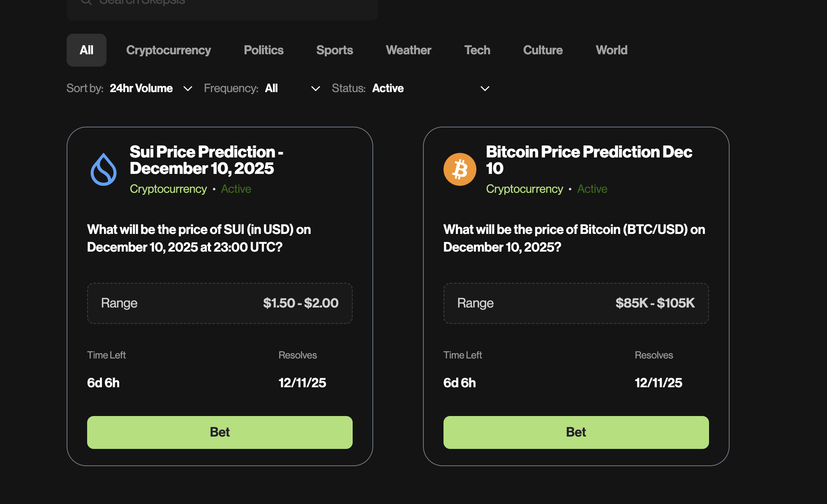Open the Status Active dropdown

(x=430, y=88)
